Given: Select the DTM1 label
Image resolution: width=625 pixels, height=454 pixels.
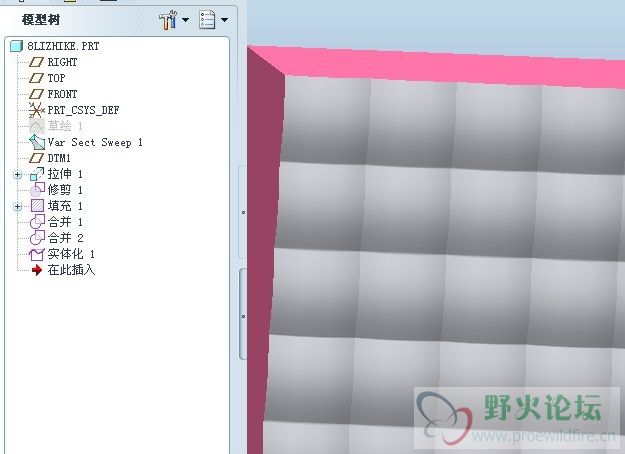Looking at the screenshot, I should point(59,158).
